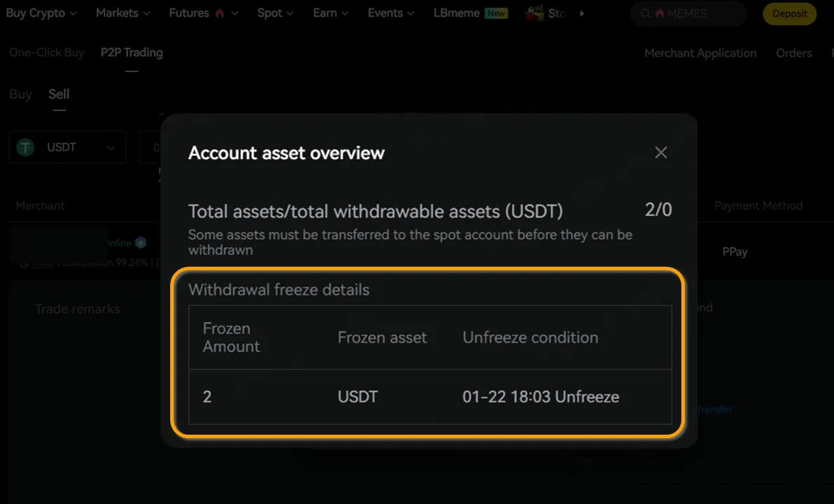Viewport: 834px width, 504px height.
Task: Select the Buy tab
Action: coord(20,94)
